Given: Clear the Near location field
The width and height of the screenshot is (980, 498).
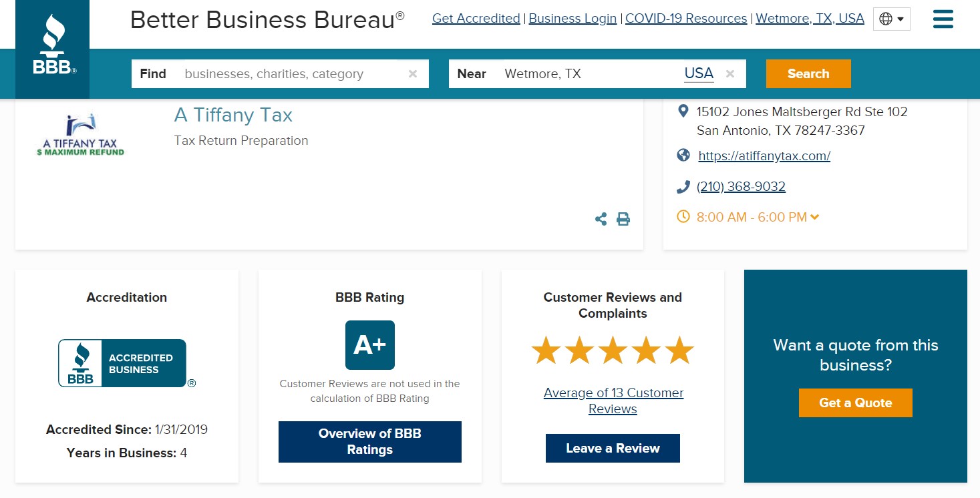Looking at the screenshot, I should click(730, 74).
